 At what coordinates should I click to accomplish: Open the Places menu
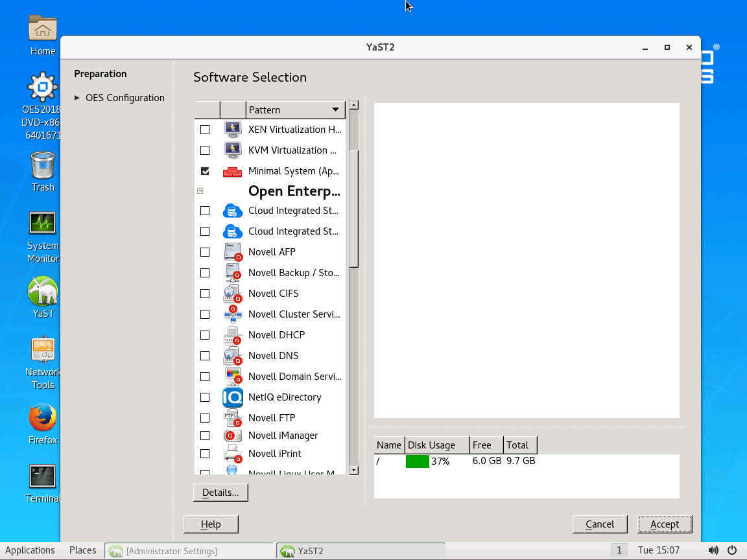[82, 550]
